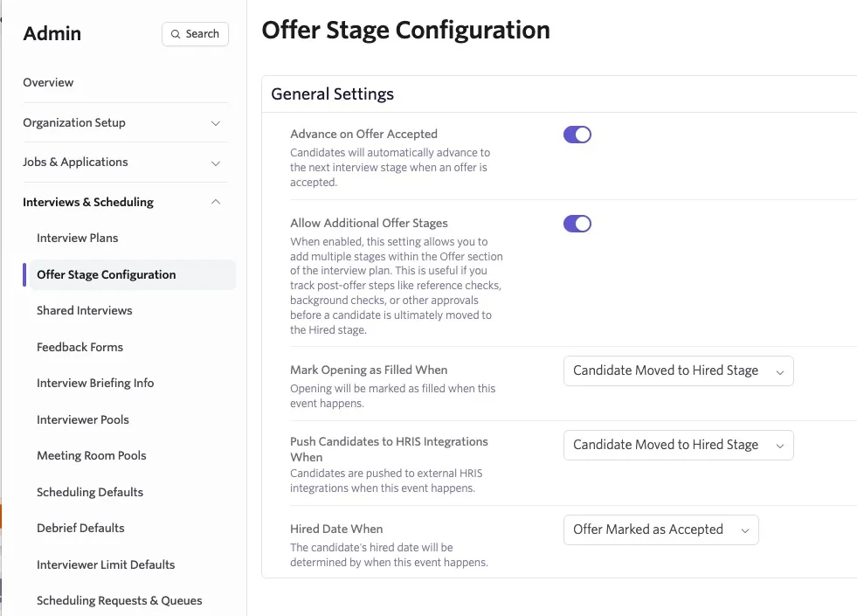Viewport: 857px width, 616px height.
Task: Click the Admin Search box
Action: coord(195,34)
